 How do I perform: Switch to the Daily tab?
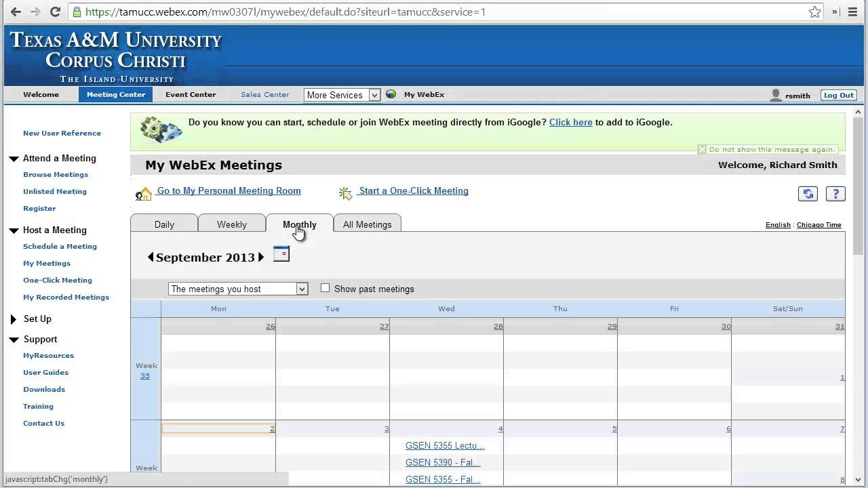164,224
